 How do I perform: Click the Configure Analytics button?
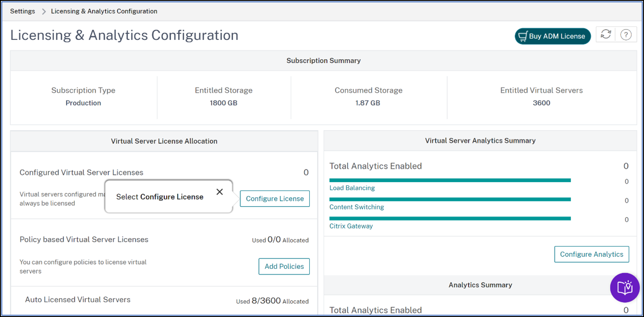pyautogui.click(x=592, y=254)
